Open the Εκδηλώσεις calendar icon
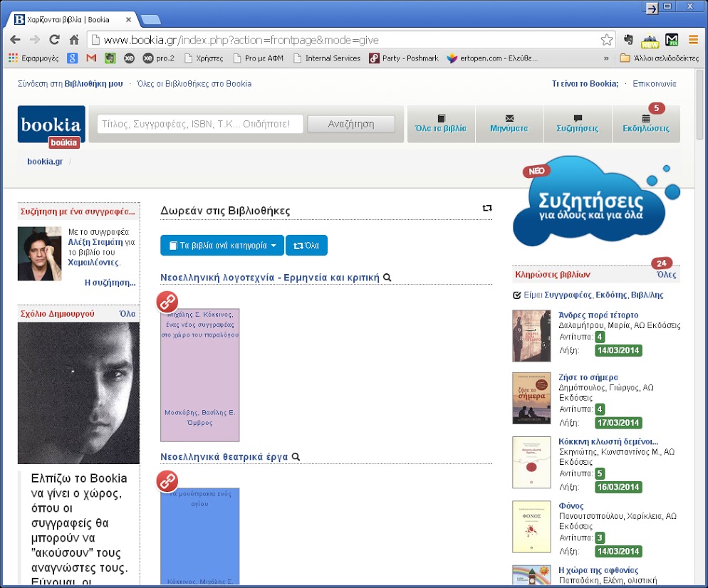 point(645,119)
